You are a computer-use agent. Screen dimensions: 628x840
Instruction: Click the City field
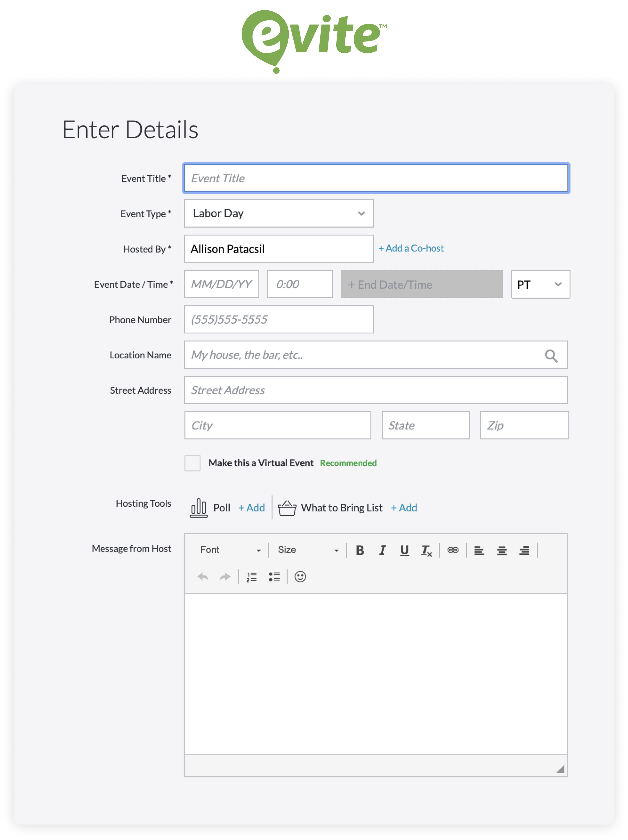[278, 425]
